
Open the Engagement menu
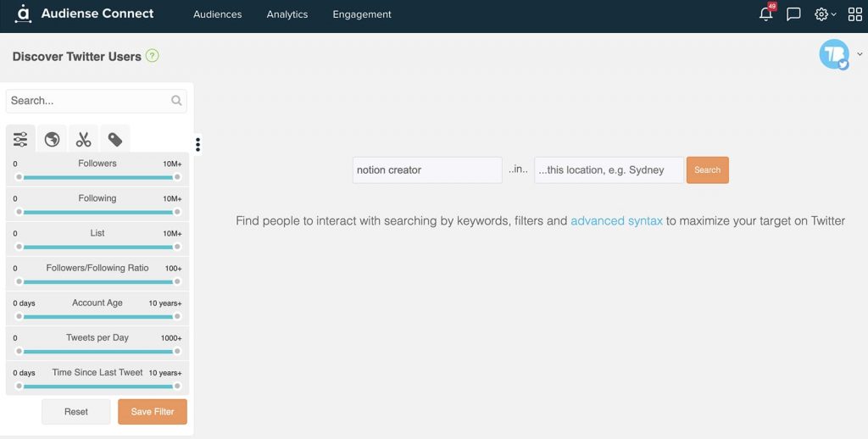coord(362,15)
